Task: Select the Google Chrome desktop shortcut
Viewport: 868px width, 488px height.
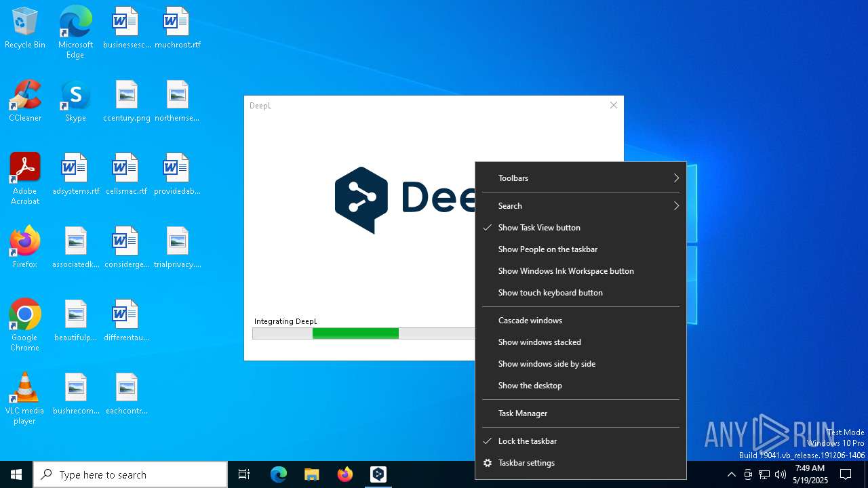Action: click(x=25, y=325)
